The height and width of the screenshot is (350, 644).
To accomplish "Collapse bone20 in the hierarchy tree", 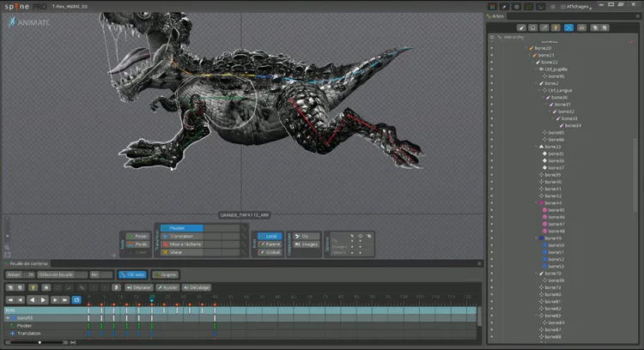I will (x=526, y=48).
